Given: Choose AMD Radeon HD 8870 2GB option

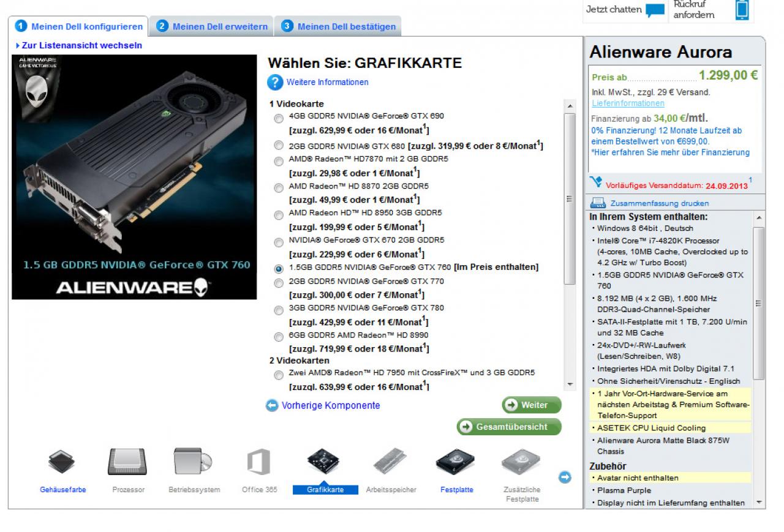Looking at the screenshot, I should 279,188.
